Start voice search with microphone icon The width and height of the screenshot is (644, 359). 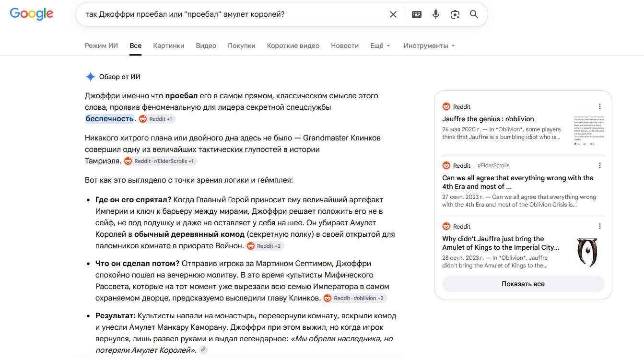pos(436,14)
